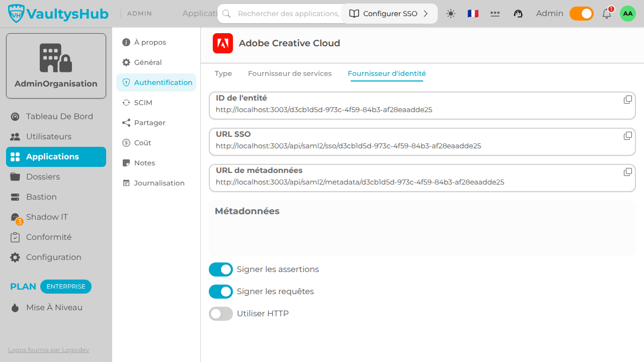Switch to Fournisseur de services tab

point(290,73)
